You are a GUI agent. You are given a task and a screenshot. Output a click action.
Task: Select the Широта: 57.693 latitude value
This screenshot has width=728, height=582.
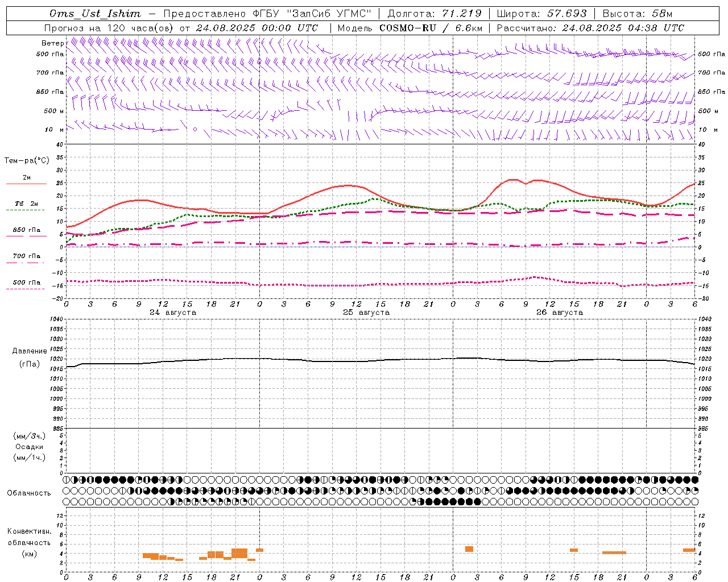(542, 14)
